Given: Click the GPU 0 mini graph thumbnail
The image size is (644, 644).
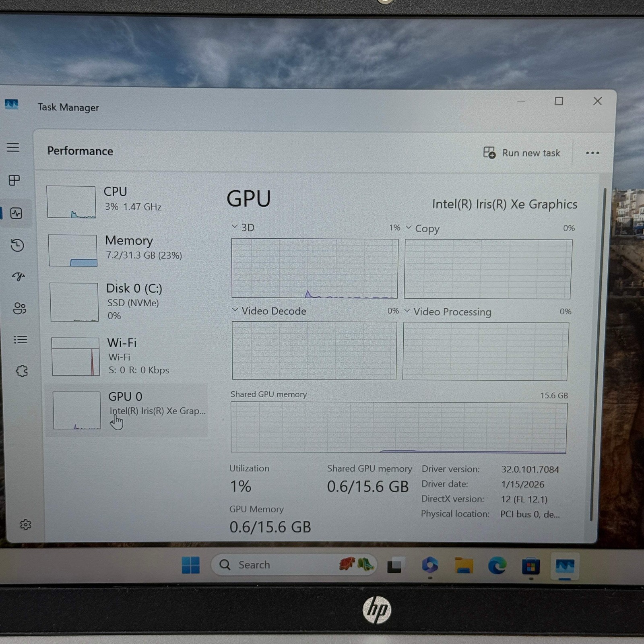Looking at the screenshot, I should 76,410.
